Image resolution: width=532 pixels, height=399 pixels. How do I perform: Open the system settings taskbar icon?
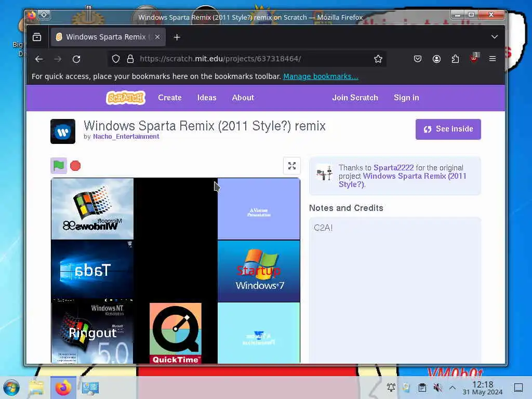90,388
